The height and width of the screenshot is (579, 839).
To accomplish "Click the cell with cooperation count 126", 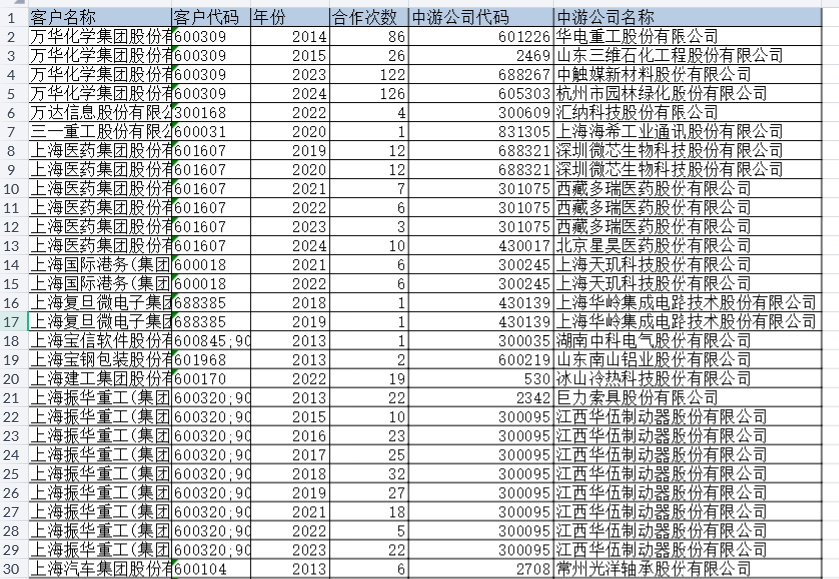I will [x=368, y=93].
